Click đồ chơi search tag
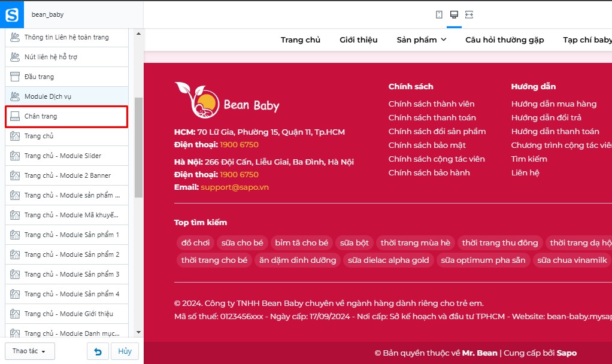Screen dimensions: 612x364 point(195,242)
